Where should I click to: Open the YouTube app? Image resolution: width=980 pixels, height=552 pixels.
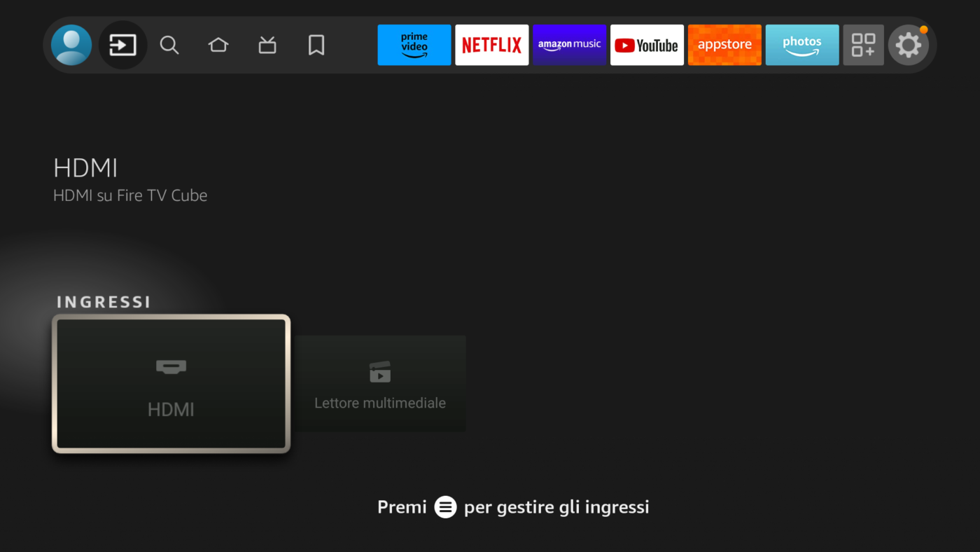[x=647, y=45]
